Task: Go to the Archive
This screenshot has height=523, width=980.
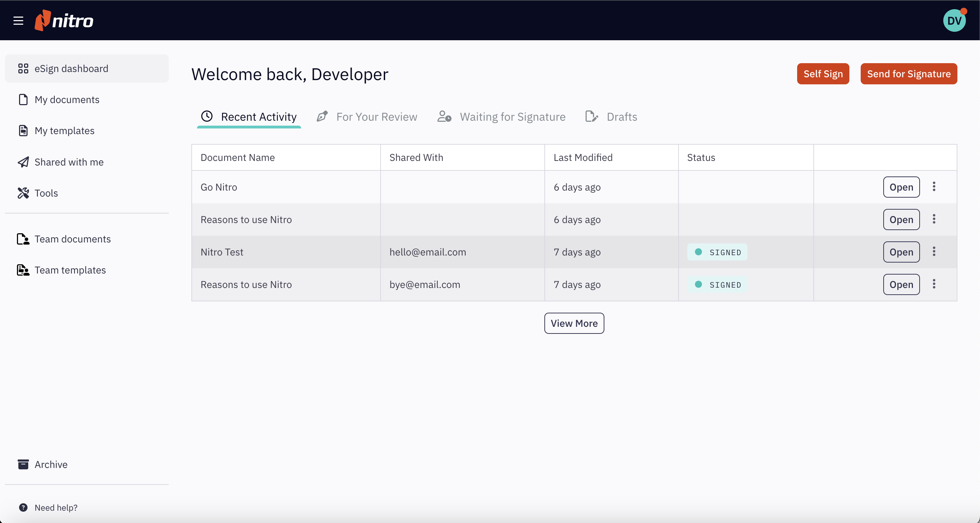Action: click(50, 464)
